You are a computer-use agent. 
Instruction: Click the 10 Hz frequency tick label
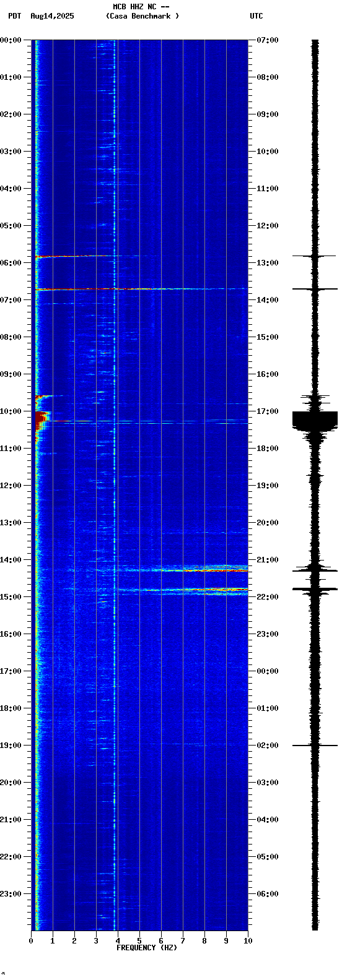tap(248, 941)
